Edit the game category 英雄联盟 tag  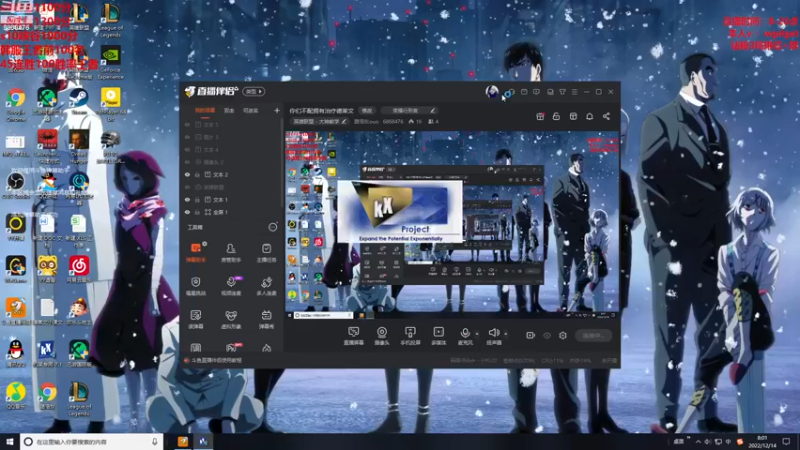(320, 121)
